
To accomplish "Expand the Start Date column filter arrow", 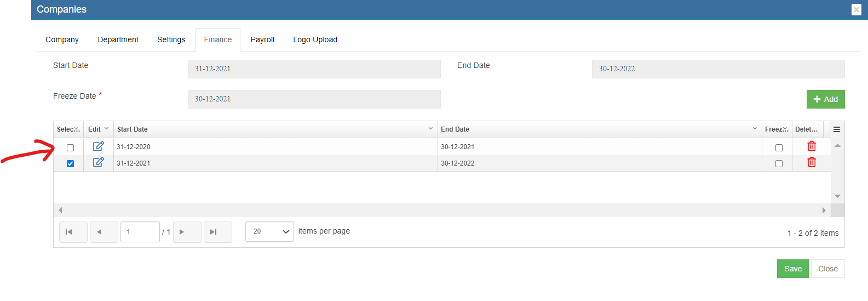I will point(430,129).
